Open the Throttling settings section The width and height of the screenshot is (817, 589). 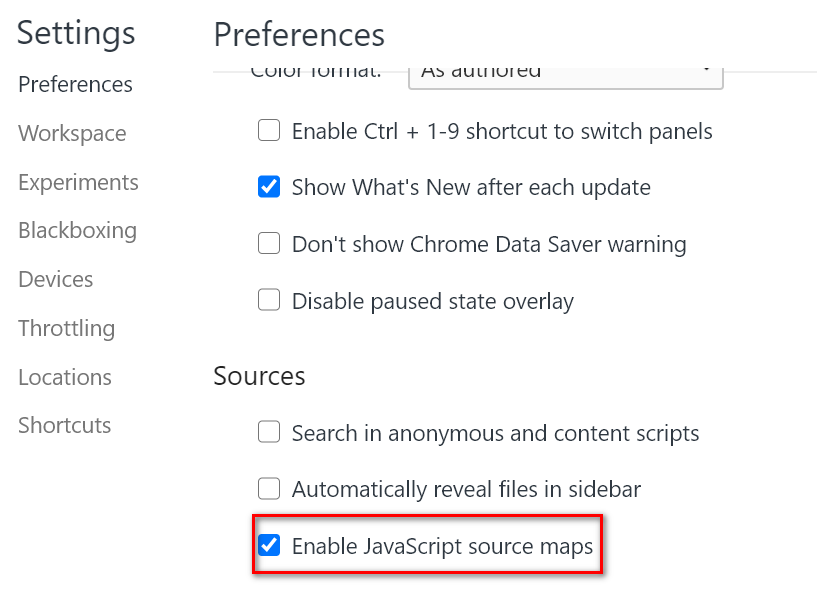[x=66, y=328]
